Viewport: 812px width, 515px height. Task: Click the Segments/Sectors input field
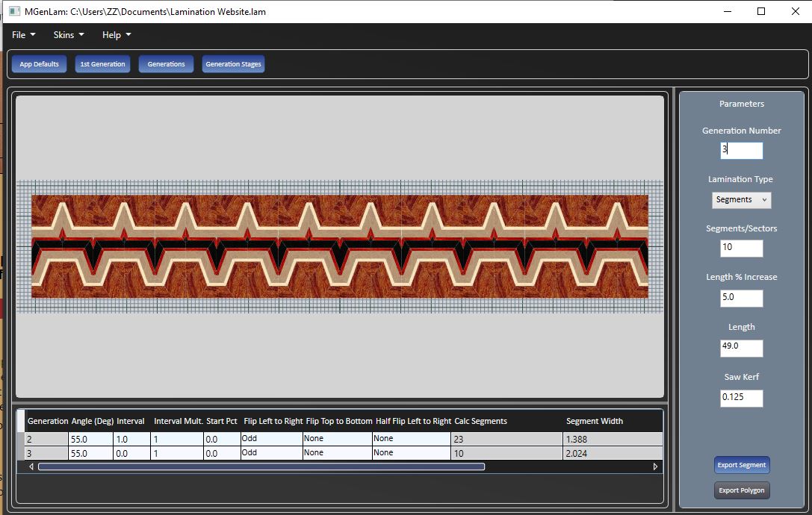pos(741,249)
